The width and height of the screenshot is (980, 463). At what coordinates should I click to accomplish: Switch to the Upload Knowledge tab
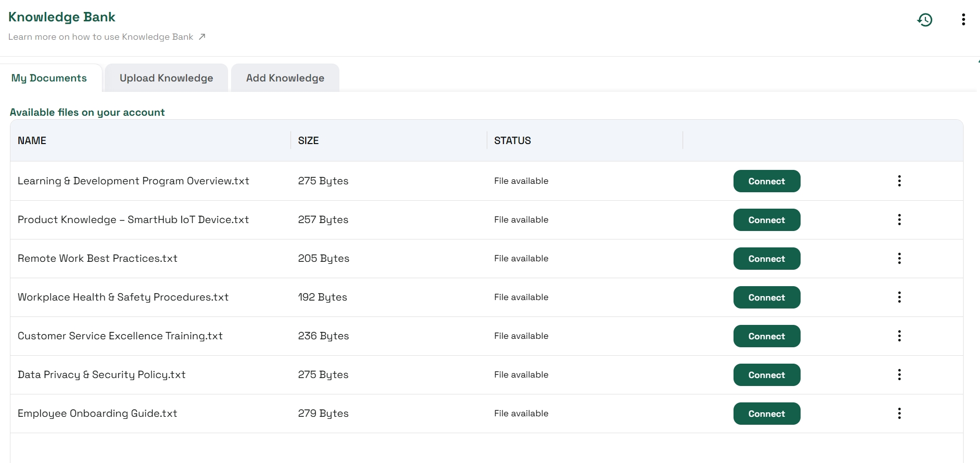tap(166, 78)
